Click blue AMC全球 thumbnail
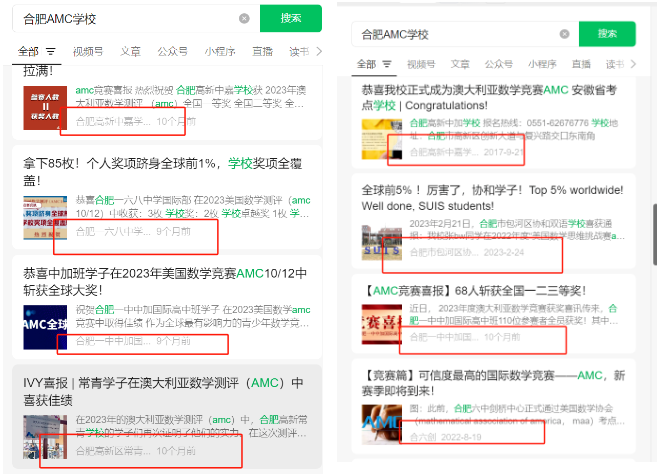 (45, 327)
